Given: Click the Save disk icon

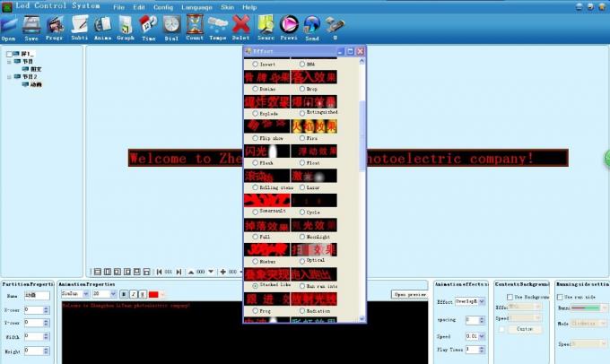Looking at the screenshot, I should [x=31, y=26].
